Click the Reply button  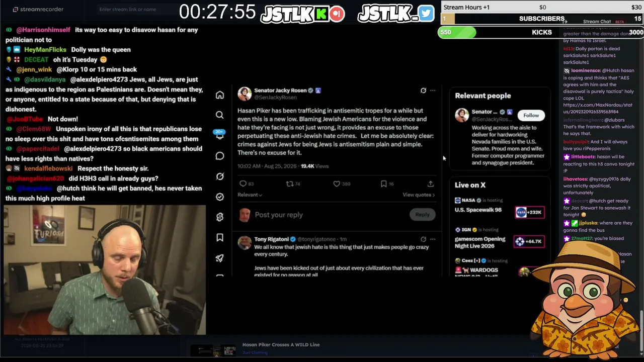coord(422,215)
